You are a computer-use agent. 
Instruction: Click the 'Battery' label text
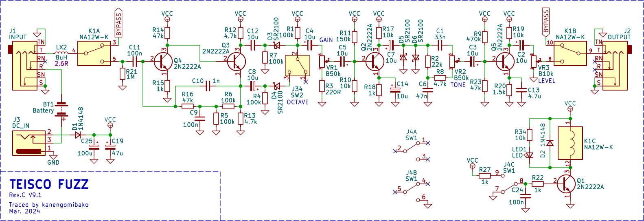click(43, 110)
